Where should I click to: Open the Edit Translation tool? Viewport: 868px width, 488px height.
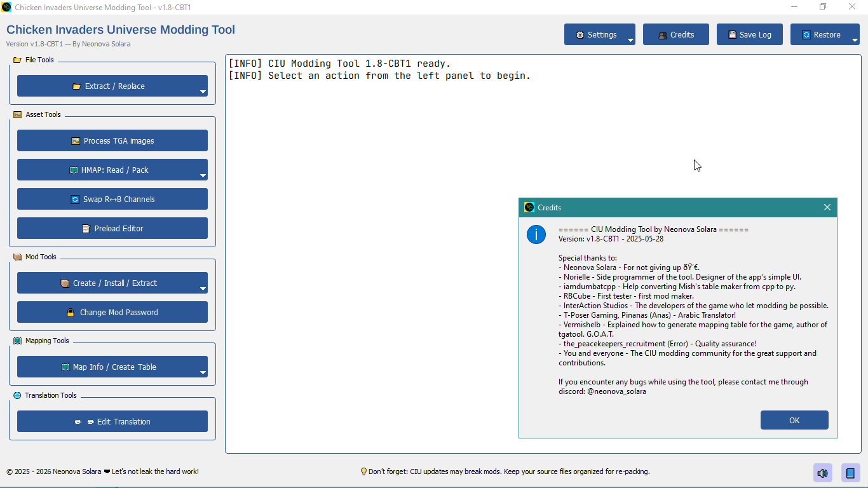click(x=112, y=421)
